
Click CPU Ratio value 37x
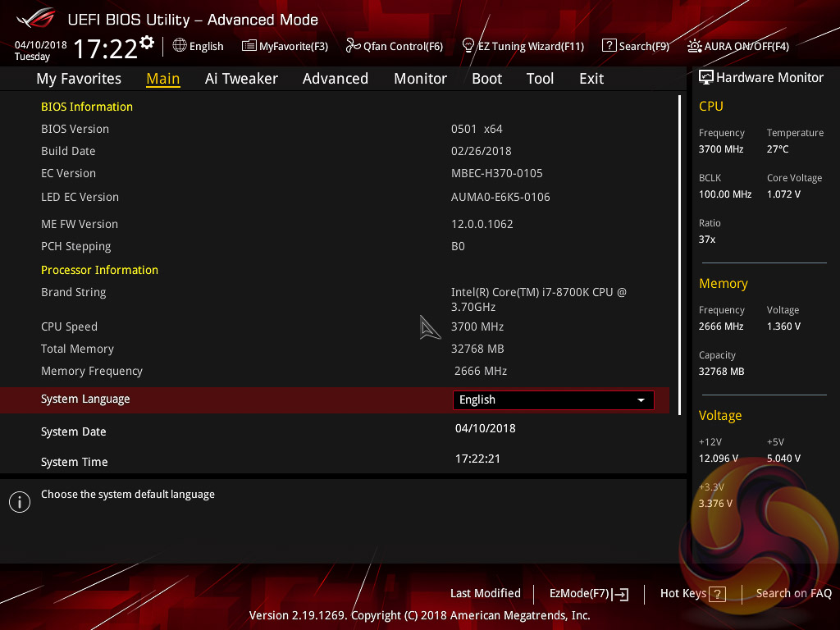pos(706,240)
